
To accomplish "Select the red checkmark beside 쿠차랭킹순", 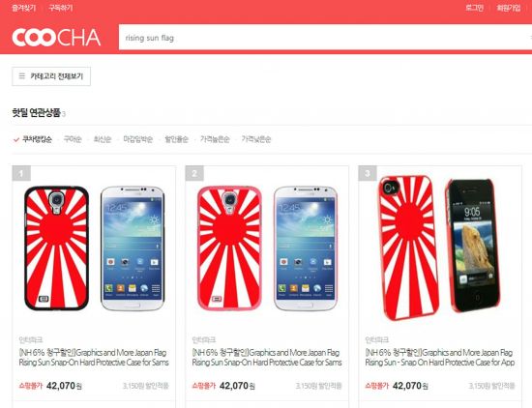I will point(15,139).
